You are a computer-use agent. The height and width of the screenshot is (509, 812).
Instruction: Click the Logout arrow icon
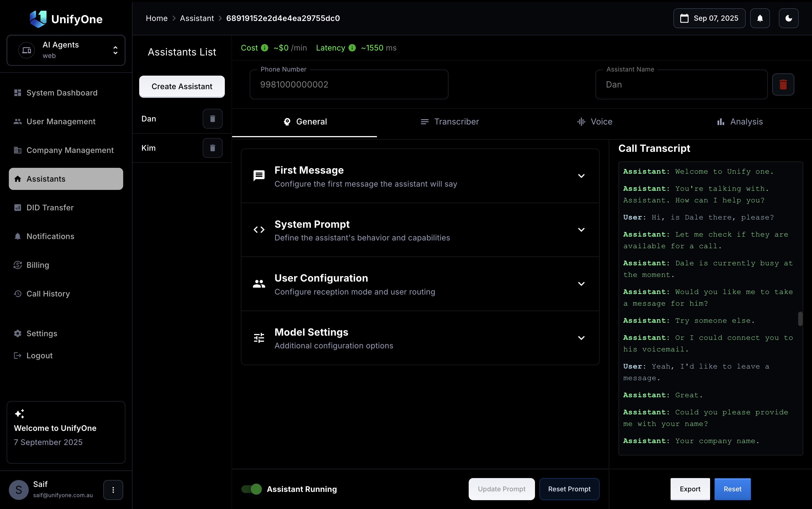point(18,356)
